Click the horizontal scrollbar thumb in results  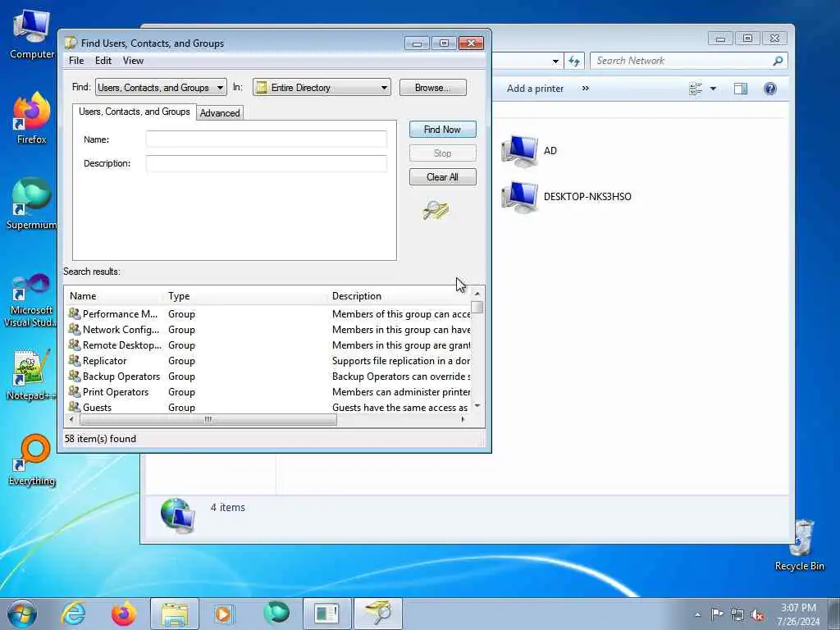(x=208, y=419)
